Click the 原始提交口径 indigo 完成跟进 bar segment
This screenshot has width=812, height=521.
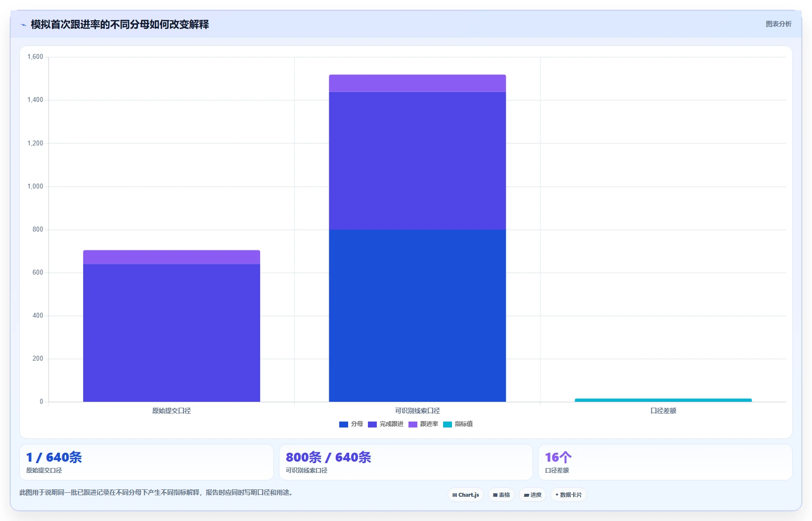[x=172, y=333]
